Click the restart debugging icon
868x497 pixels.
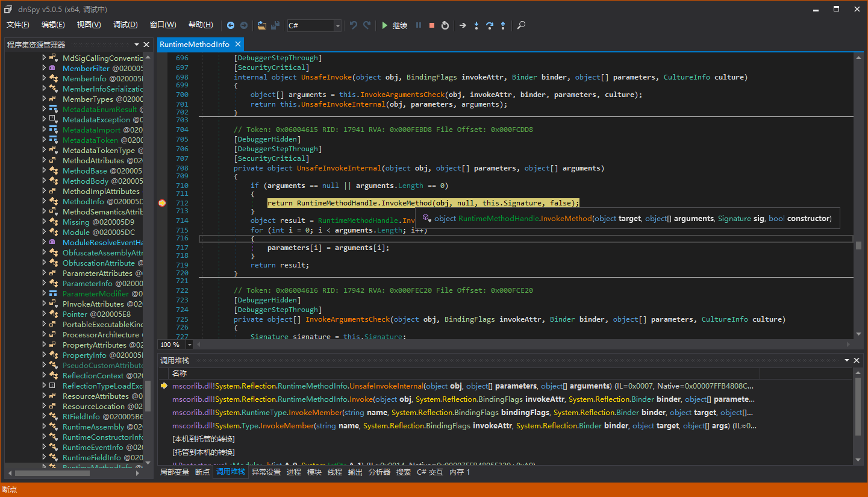coord(445,25)
